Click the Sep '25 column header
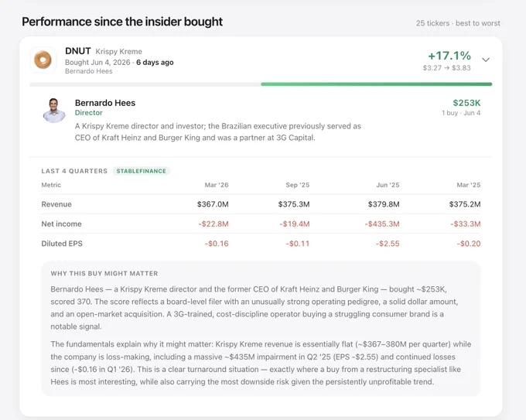 pyautogui.click(x=298, y=185)
